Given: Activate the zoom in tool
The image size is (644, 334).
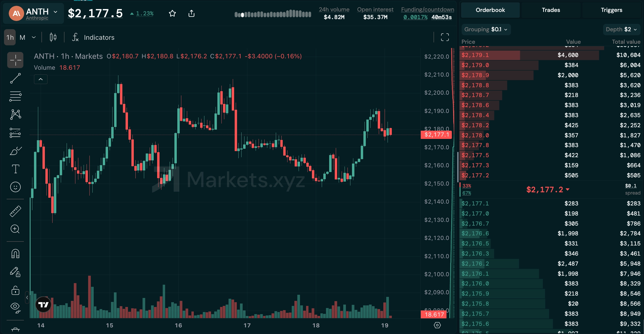Looking at the screenshot, I should tap(15, 229).
